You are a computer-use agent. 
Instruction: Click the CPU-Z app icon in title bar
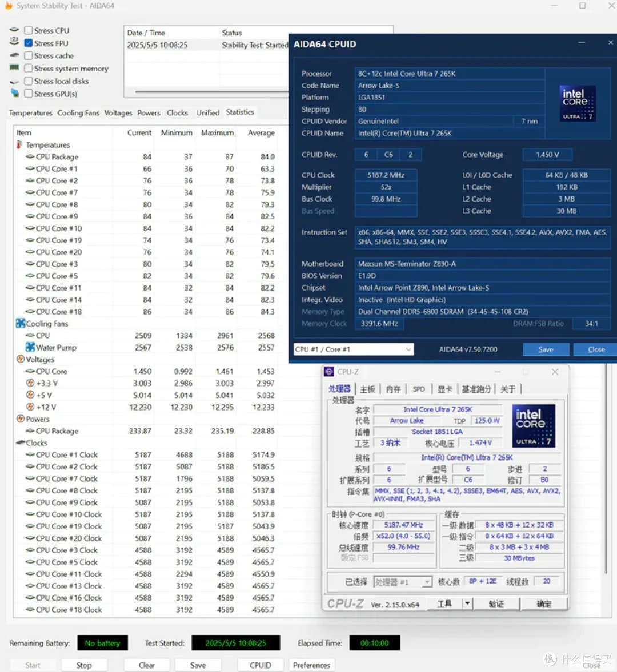[x=329, y=372]
